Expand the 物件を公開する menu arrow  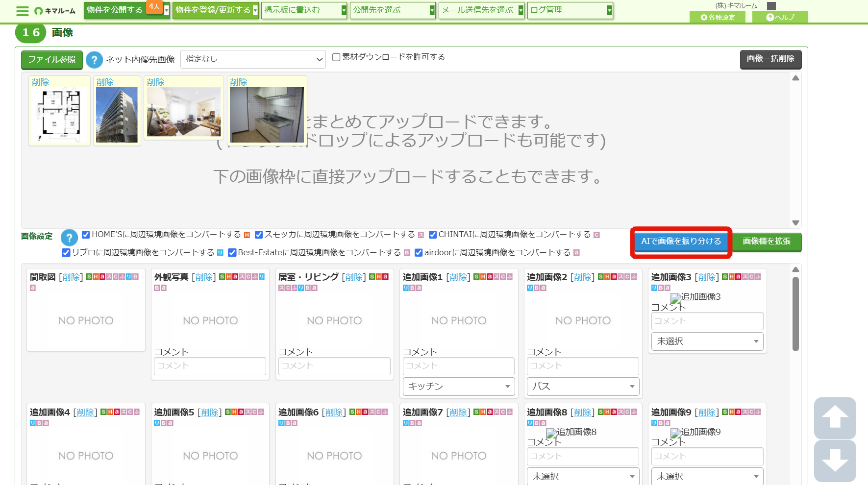(x=167, y=10)
